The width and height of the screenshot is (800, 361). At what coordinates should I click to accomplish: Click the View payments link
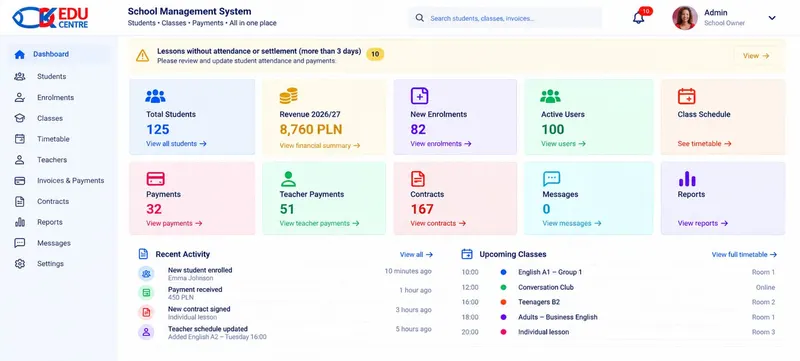pyautogui.click(x=174, y=223)
